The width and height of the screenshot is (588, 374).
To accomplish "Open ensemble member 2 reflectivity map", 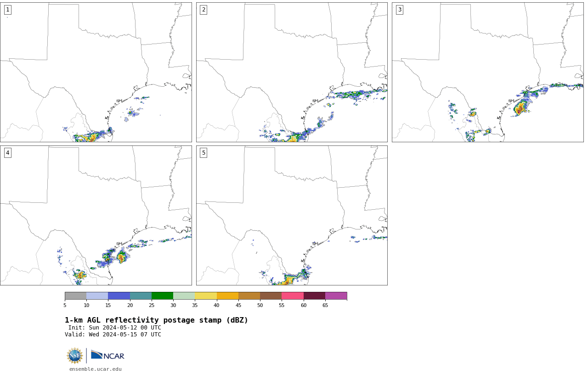I will click(x=292, y=72).
